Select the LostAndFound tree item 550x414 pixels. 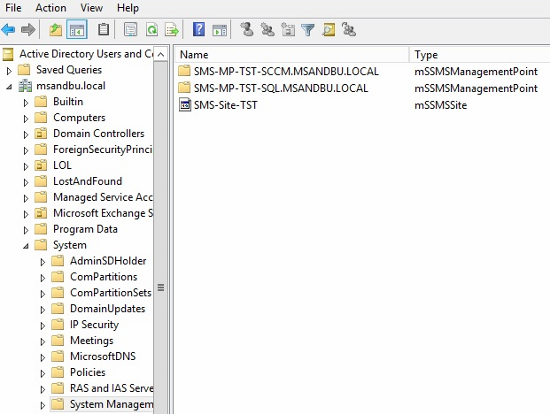[x=88, y=181]
